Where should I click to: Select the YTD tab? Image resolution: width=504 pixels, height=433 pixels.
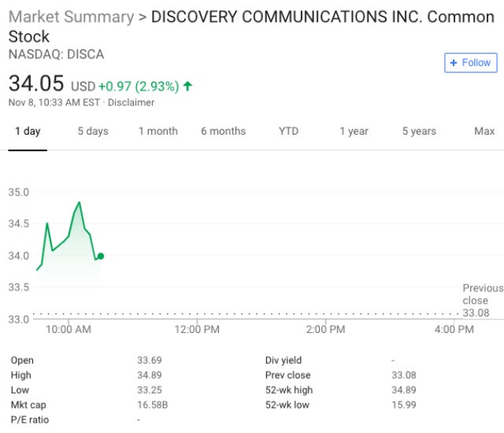(x=288, y=131)
